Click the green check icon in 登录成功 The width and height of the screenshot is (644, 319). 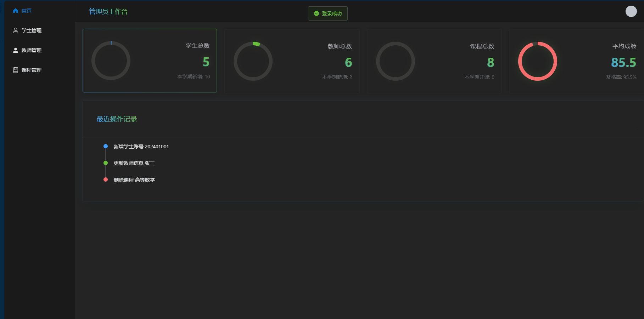tap(317, 13)
